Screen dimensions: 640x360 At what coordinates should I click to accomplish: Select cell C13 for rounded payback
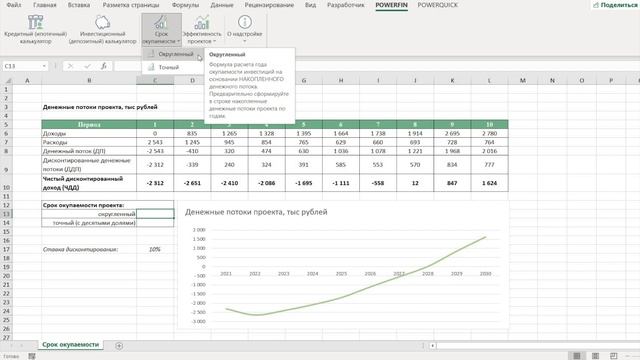tap(155, 214)
